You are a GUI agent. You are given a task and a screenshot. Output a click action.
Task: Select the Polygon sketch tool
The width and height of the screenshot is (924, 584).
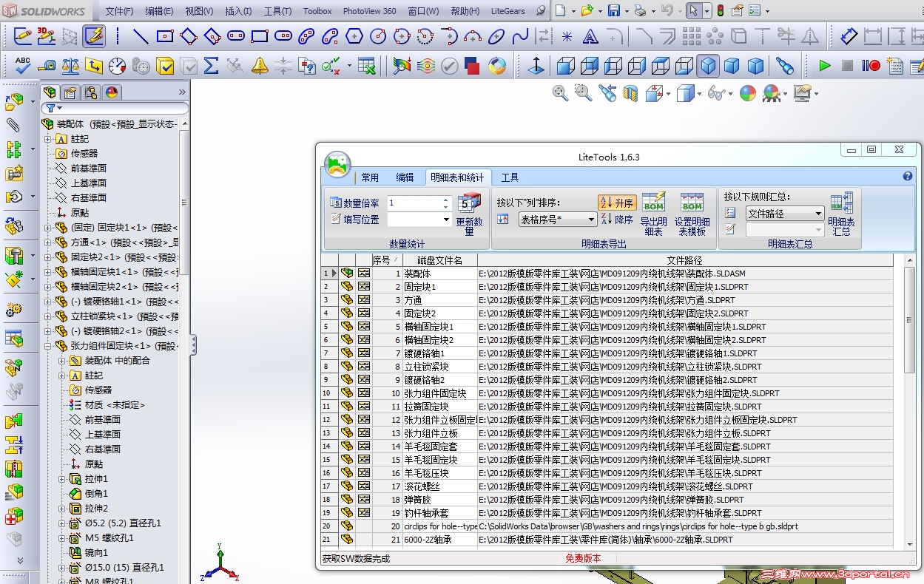point(354,36)
